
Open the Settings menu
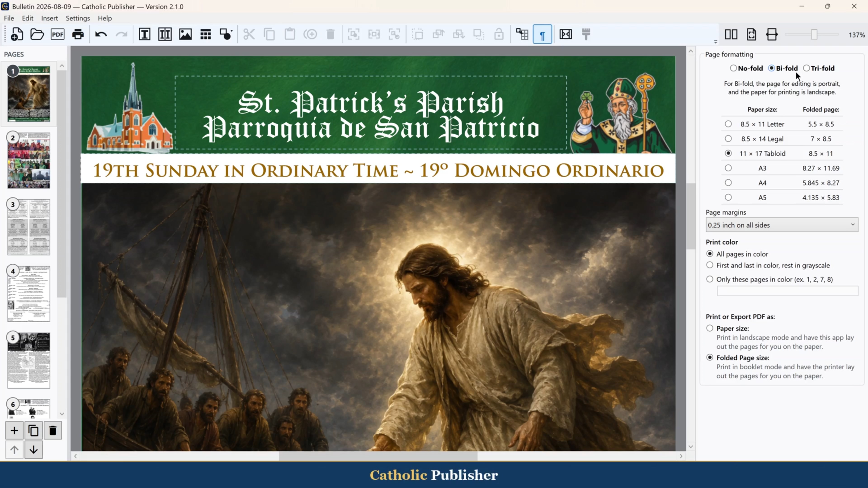(x=78, y=18)
